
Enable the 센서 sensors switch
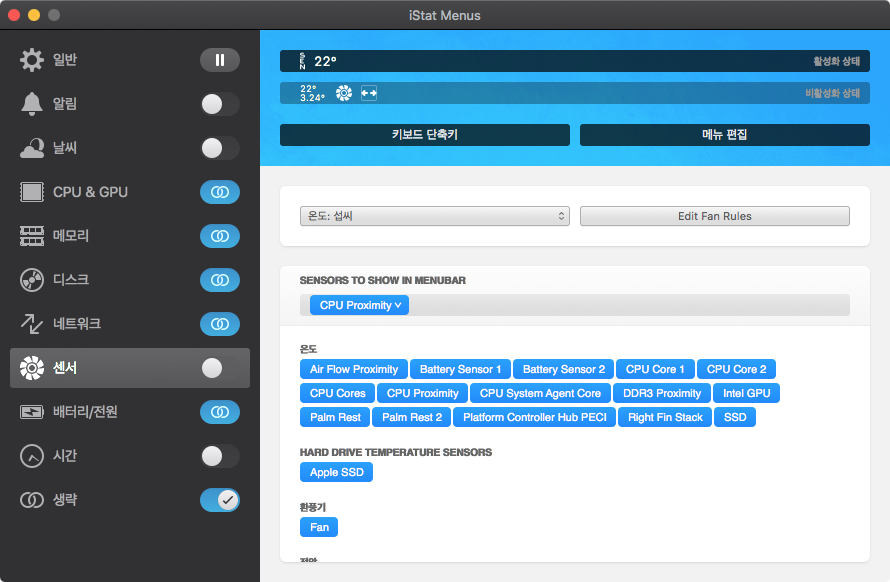(x=220, y=368)
